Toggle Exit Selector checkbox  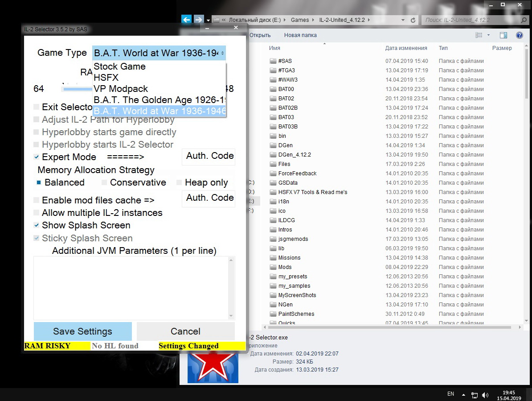[x=36, y=107]
